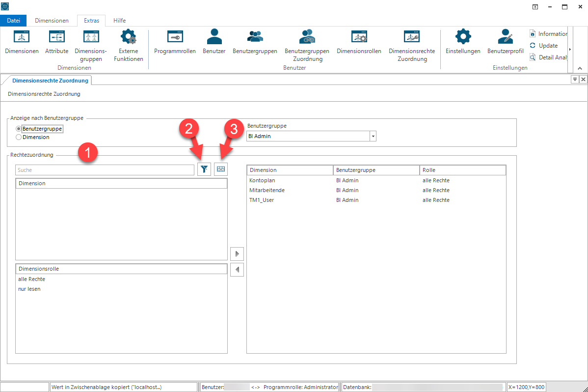Image resolution: width=588 pixels, height=392 pixels.
Task: Expand ribbon overflow small arrow
Action: coord(570,49)
